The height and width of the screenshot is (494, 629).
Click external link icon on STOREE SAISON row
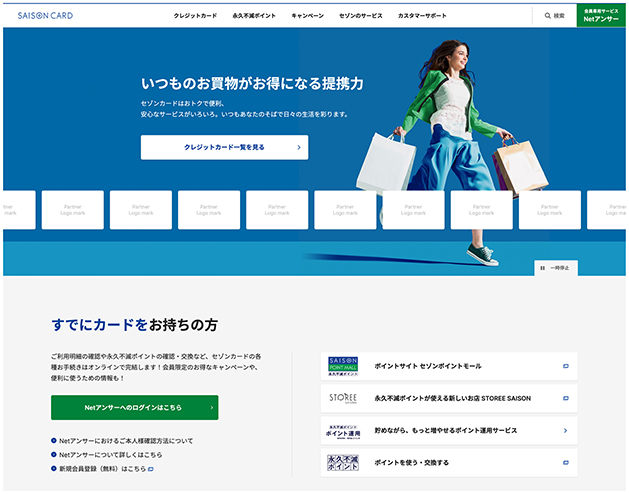[x=566, y=398]
